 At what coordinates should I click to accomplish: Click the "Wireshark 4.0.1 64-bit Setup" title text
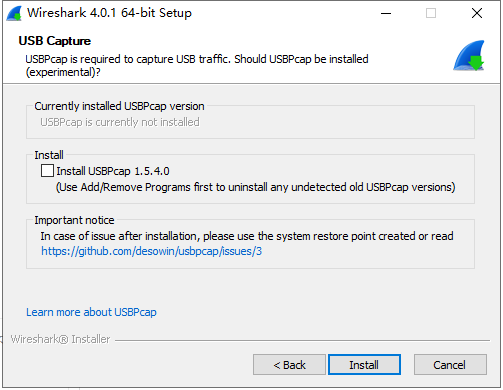coord(110,13)
